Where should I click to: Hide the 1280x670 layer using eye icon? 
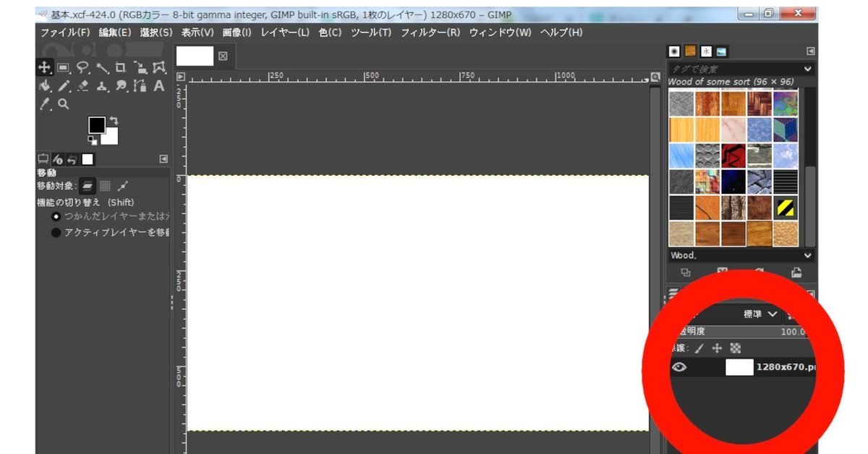679,367
